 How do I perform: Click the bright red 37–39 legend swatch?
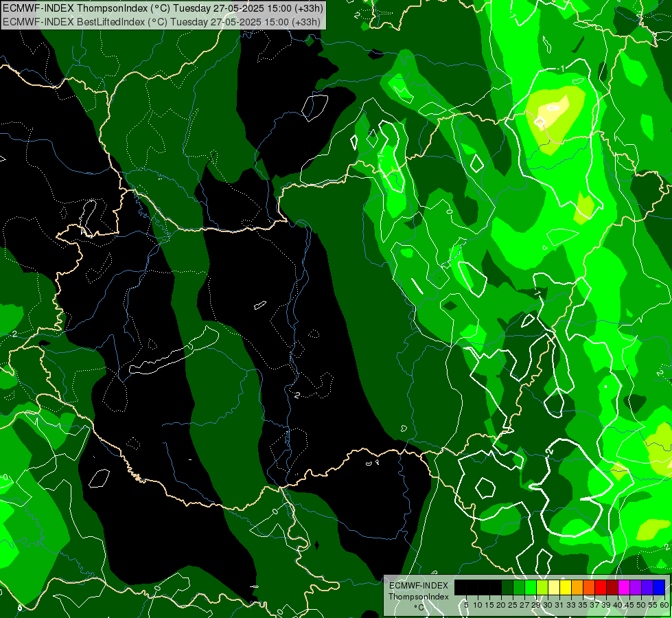tap(601, 587)
